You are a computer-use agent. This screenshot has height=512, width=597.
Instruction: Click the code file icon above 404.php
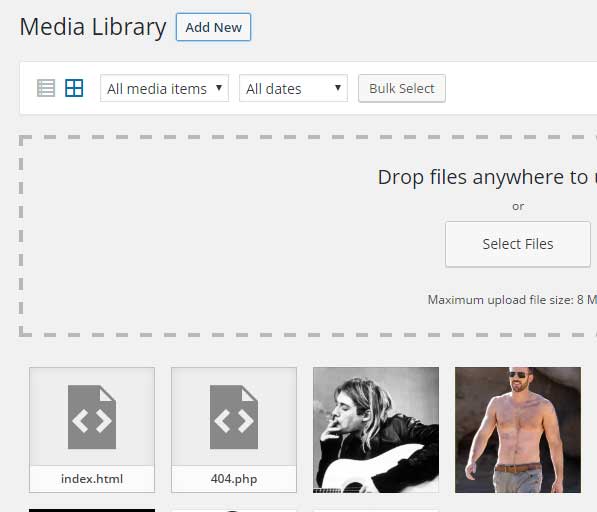coord(234,417)
